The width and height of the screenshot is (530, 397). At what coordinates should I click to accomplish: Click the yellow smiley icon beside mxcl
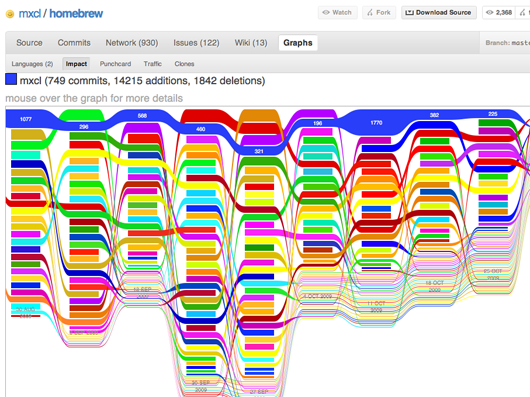click(x=10, y=14)
